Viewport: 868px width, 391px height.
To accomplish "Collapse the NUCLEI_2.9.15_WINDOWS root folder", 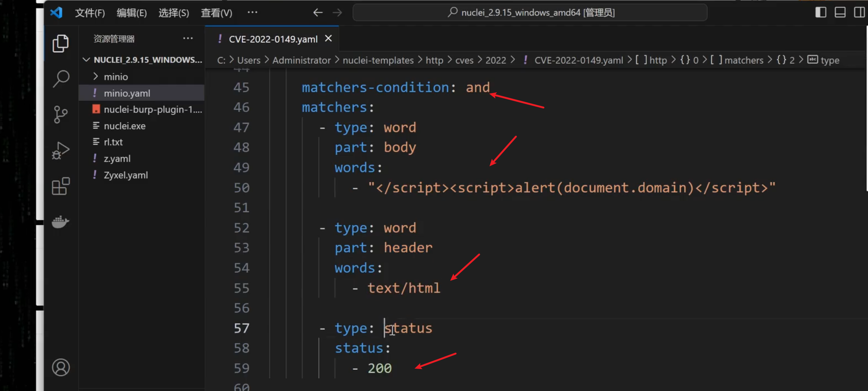I will (x=87, y=59).
